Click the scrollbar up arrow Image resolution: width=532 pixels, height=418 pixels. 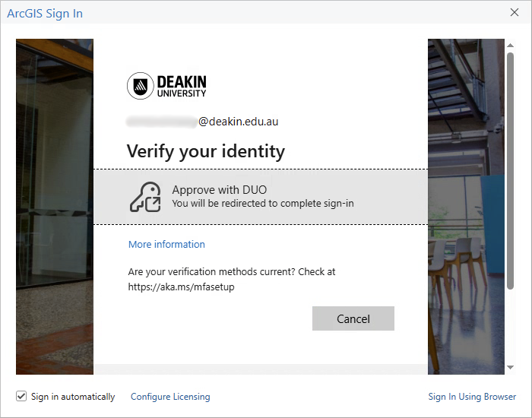point(510,45)
